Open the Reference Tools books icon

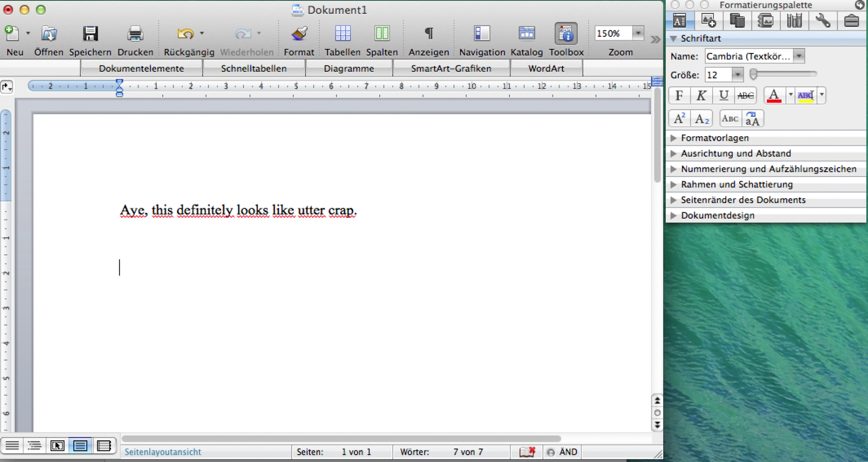pos(794,20)
